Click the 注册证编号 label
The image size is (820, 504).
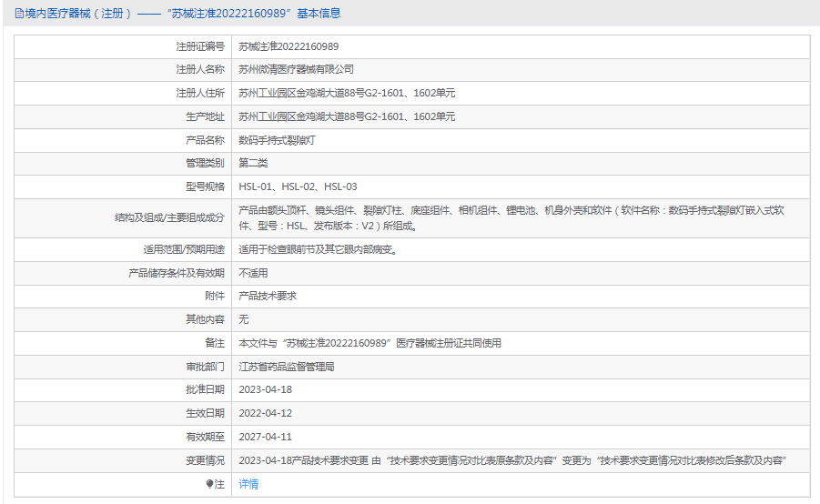tap(200, 46)
